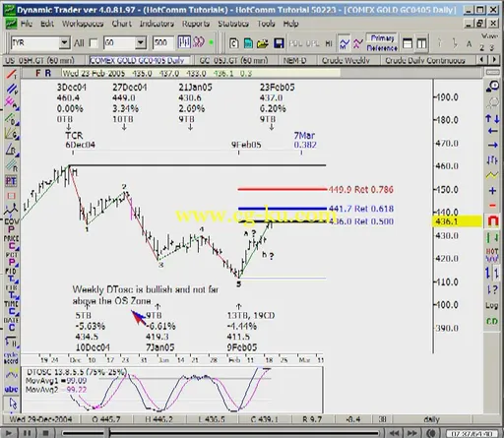Screen dimensions: 504x438
Task: Toggle the red magnet snap icon
Action: coord(492,220)
